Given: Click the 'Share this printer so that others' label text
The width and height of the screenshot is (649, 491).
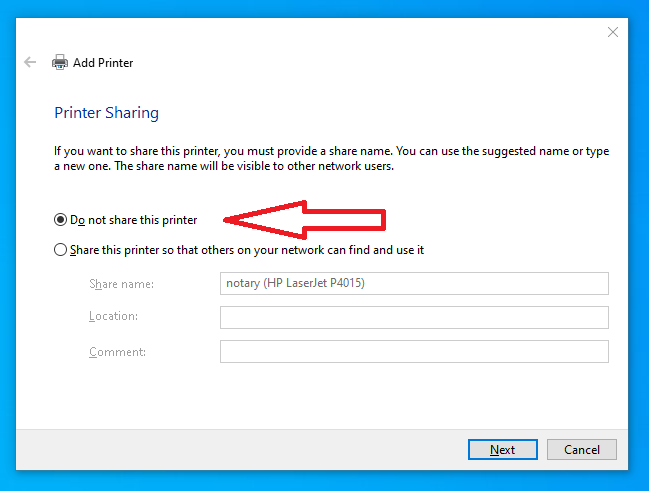Looking at the screenshot, I should click(x=247, y=250).
